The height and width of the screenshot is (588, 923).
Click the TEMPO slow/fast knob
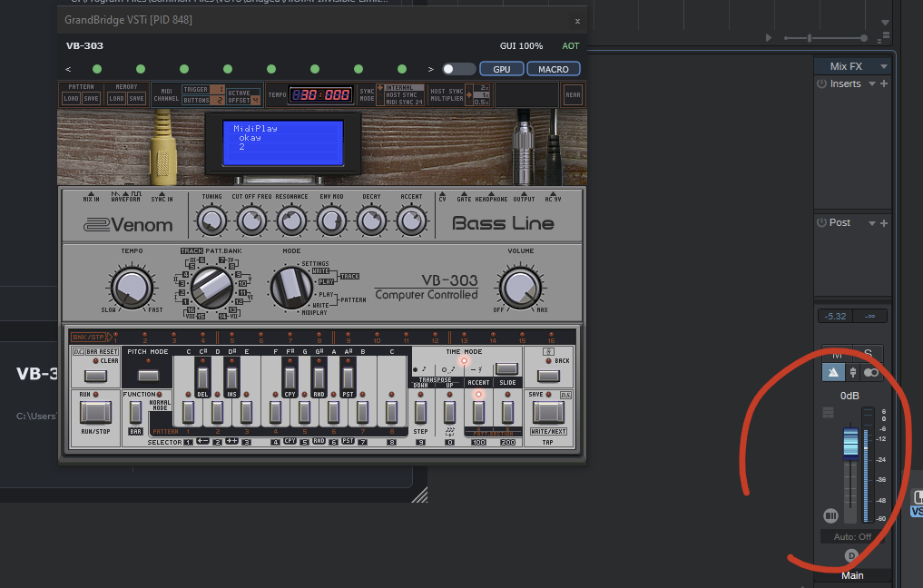pos(132,288)
